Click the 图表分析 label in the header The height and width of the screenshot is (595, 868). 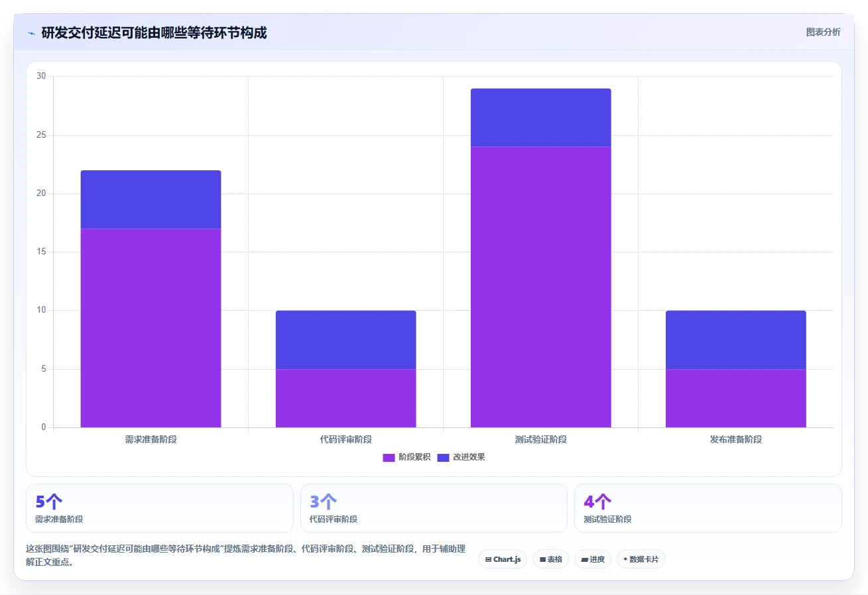click(x=823, y=32)
